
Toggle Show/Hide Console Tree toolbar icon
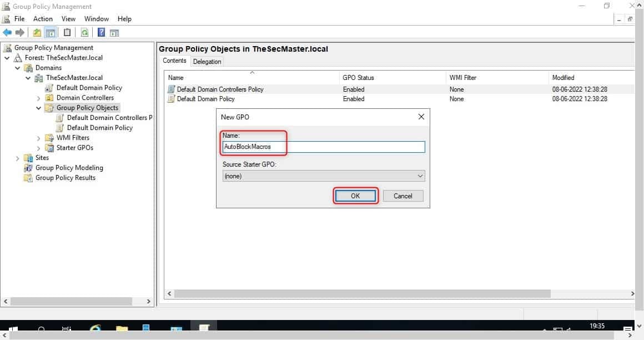click(x=50, y=32)
